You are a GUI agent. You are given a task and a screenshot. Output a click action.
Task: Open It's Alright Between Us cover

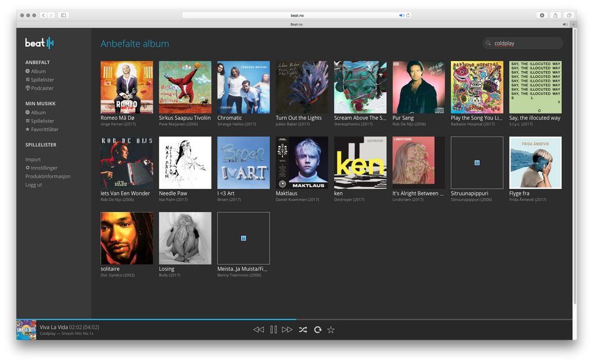pos(419,163)
